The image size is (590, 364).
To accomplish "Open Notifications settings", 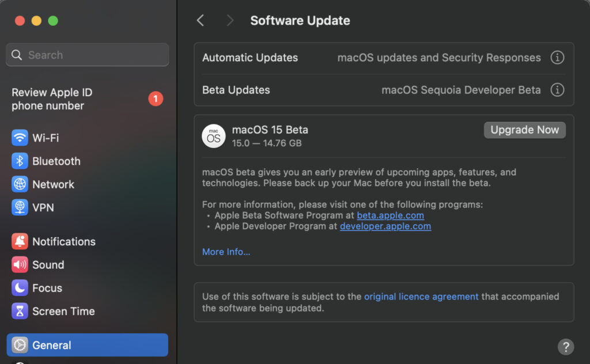I will click(x=63, y=241).
